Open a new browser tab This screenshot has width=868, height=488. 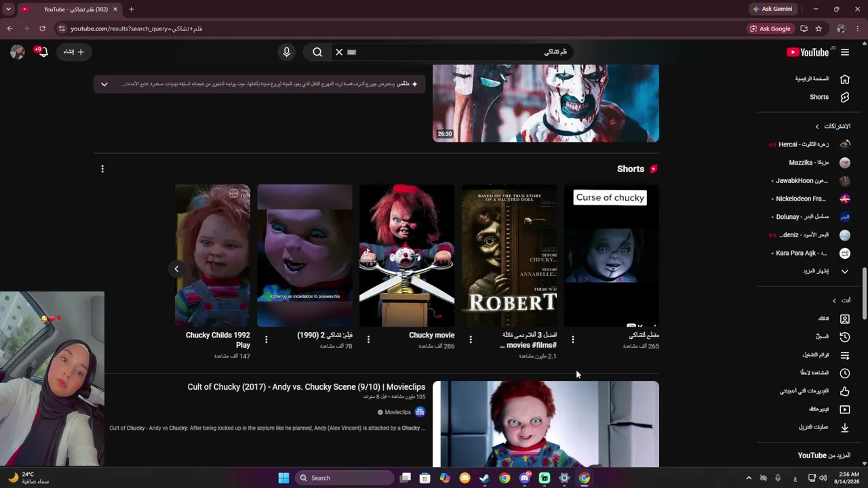pos(132,9)
